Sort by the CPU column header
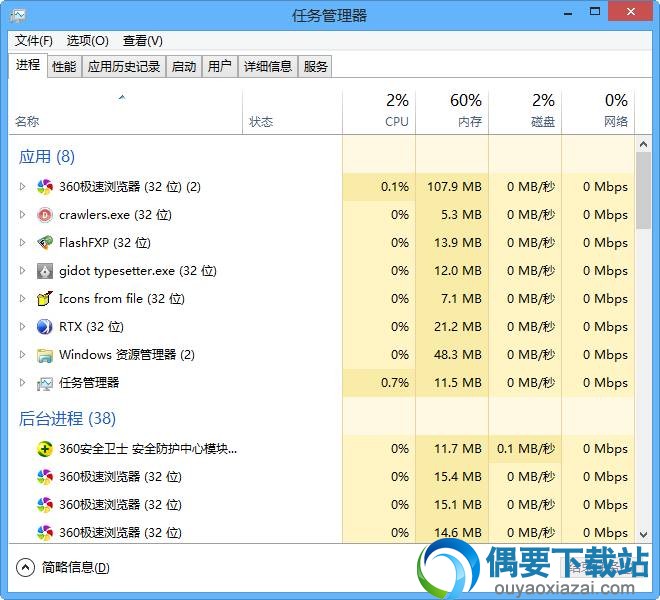 pos(379,112)
